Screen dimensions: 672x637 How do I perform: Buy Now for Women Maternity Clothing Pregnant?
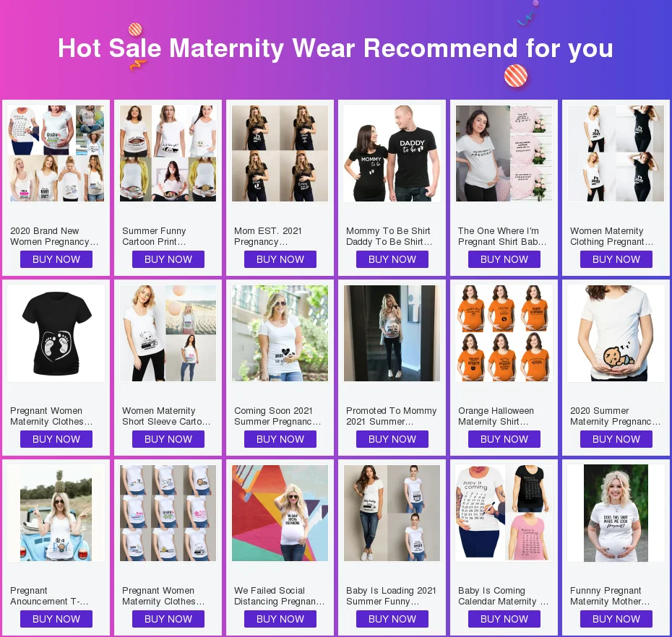[x=616, y=259]
